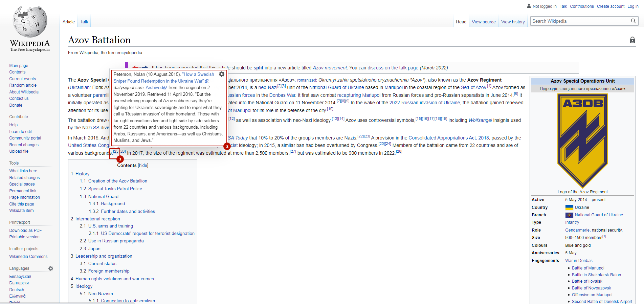The image size is (644, 304).
Task: Click the Create account link
Action: click(610, 6)
